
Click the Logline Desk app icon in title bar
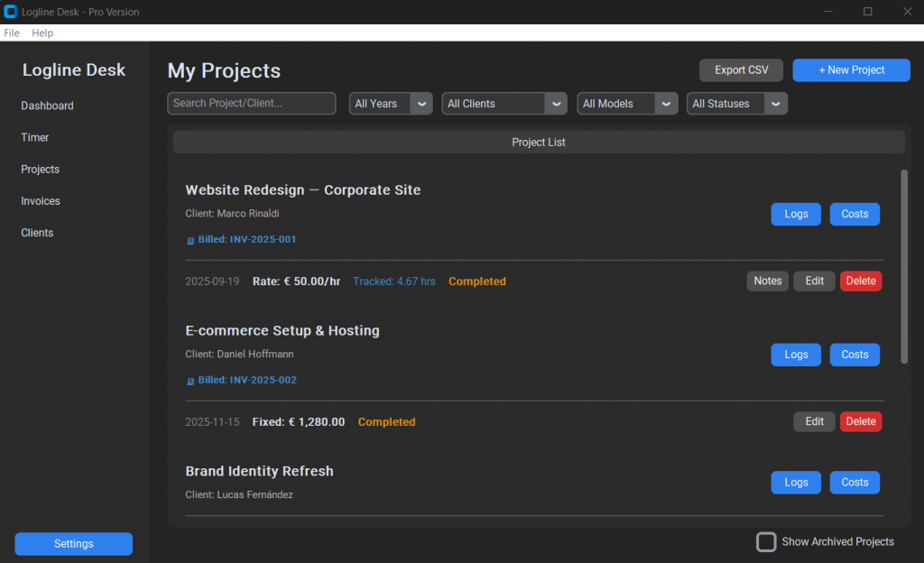tap(11, 12)
